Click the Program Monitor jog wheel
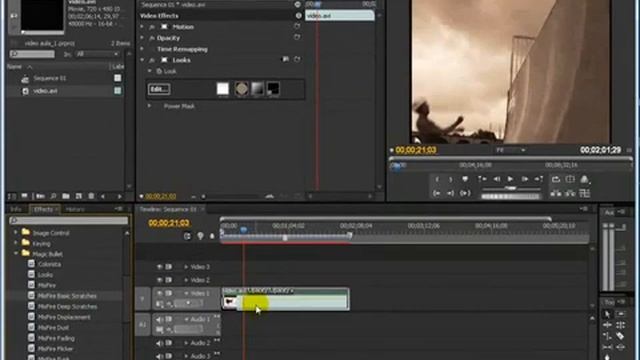This screenshot has width=640, height=360. pos(511,196)
